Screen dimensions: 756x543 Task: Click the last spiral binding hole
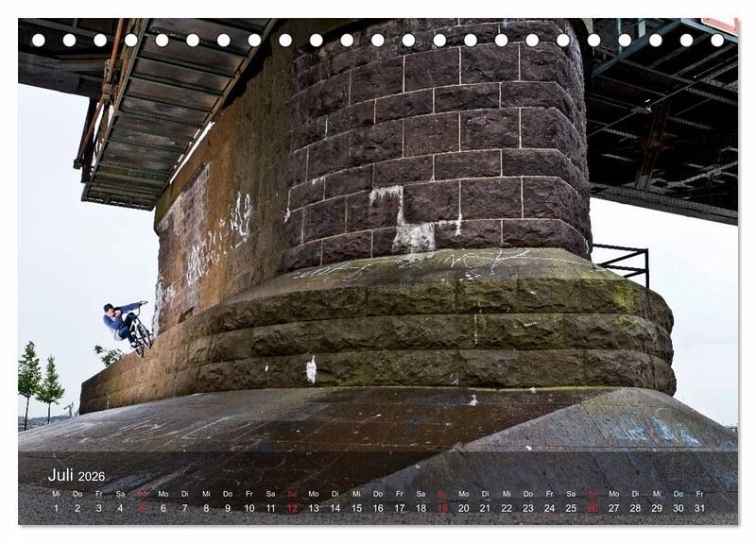click(x=717, y=40)
